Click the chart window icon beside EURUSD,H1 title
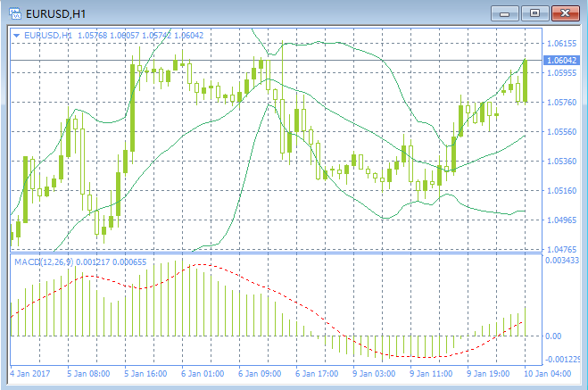Viewport: 588px width, 390px height. [15, 14]
